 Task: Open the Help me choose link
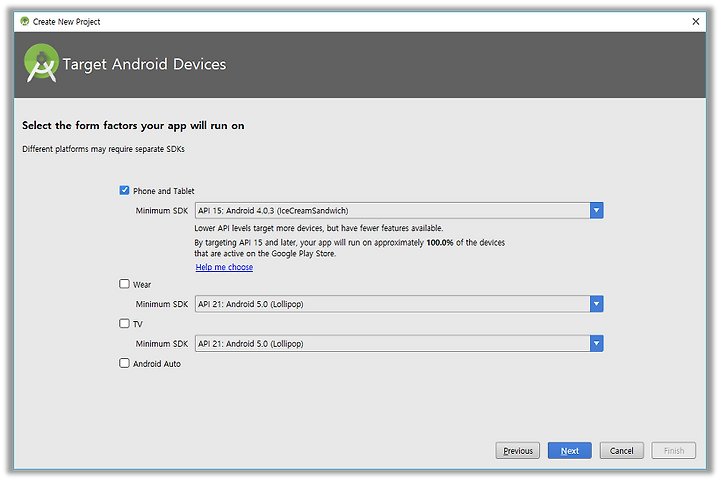(224, 267)
